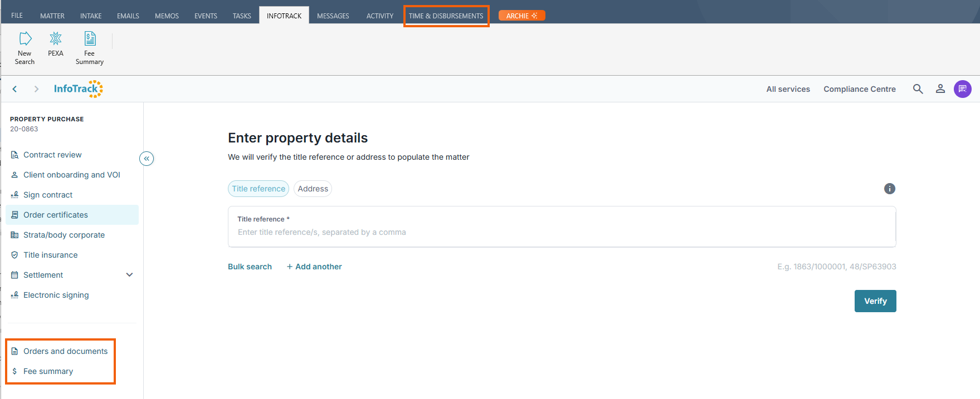Click into the Title reference input field
980x399 pixels.
coord(561,232)
